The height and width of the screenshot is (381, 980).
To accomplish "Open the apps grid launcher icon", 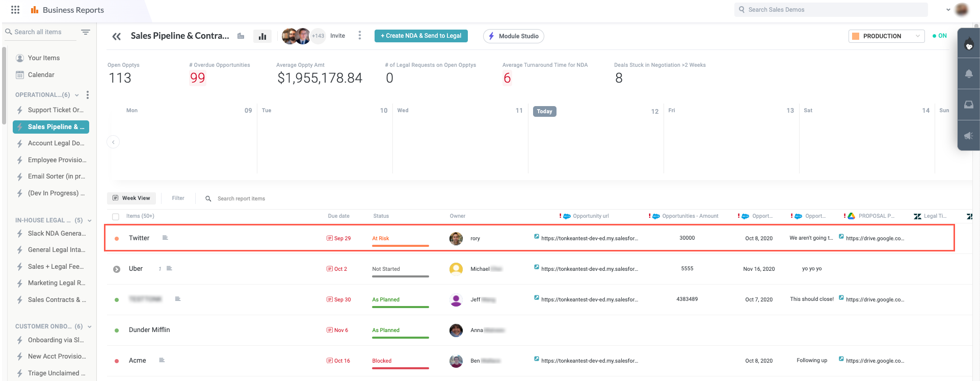I will tap(15, 10).
